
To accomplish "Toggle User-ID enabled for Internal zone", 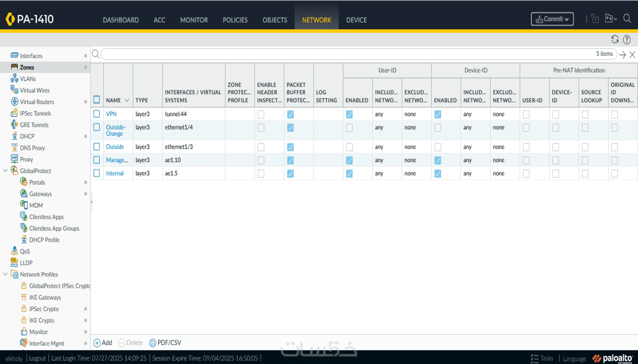I will [349, 173].
